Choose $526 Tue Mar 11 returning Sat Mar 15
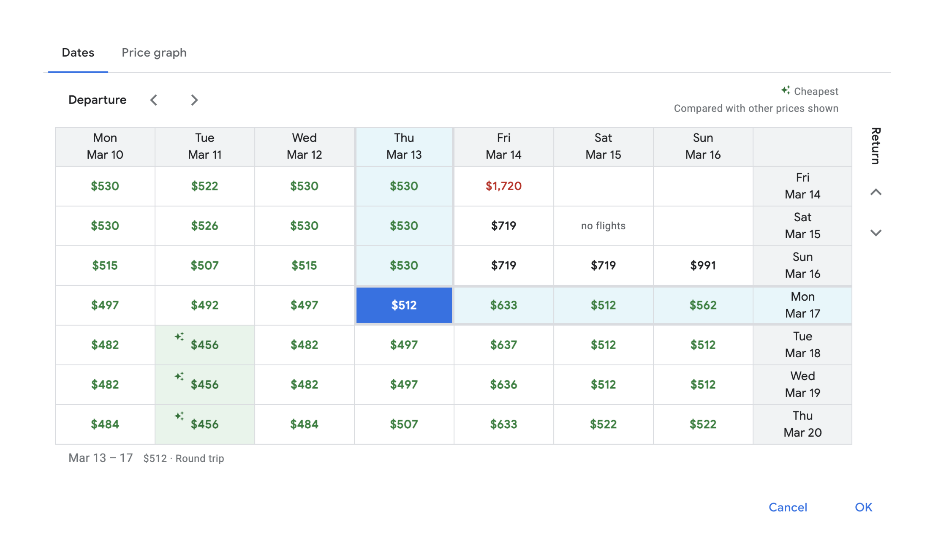Image resolution: width=930 pixels, height=560 pixels. 205,226
